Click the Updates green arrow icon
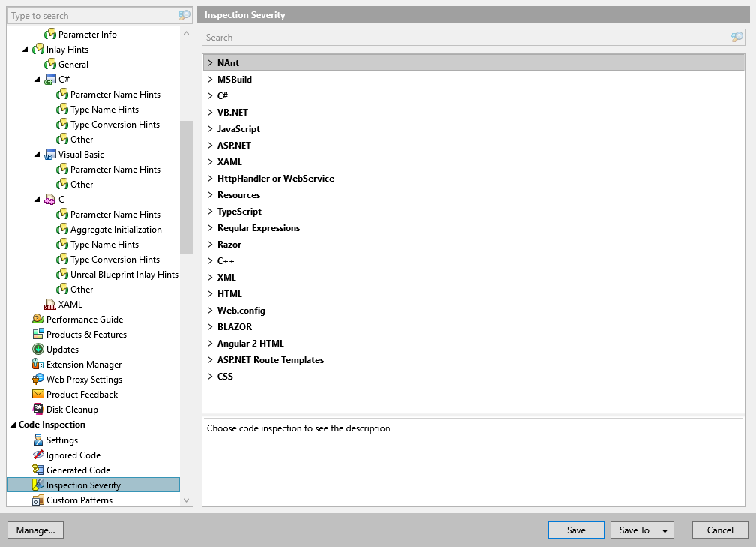The height and width of the screenshot is (547, 756). coord(37,349)
